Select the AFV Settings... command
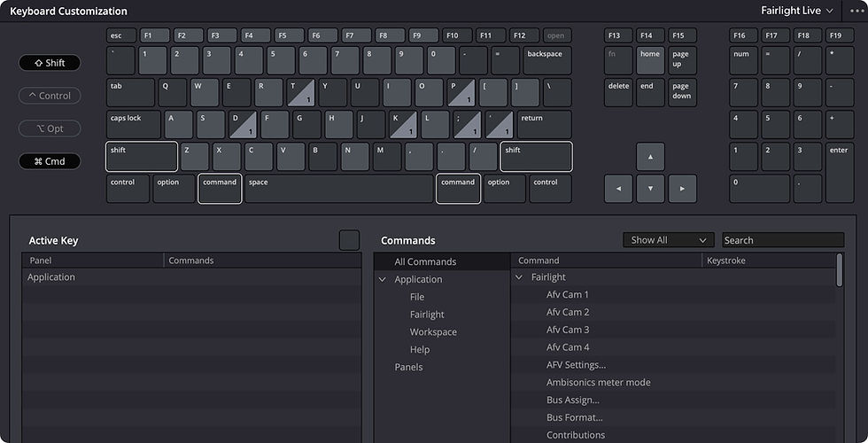 (576, 365)
